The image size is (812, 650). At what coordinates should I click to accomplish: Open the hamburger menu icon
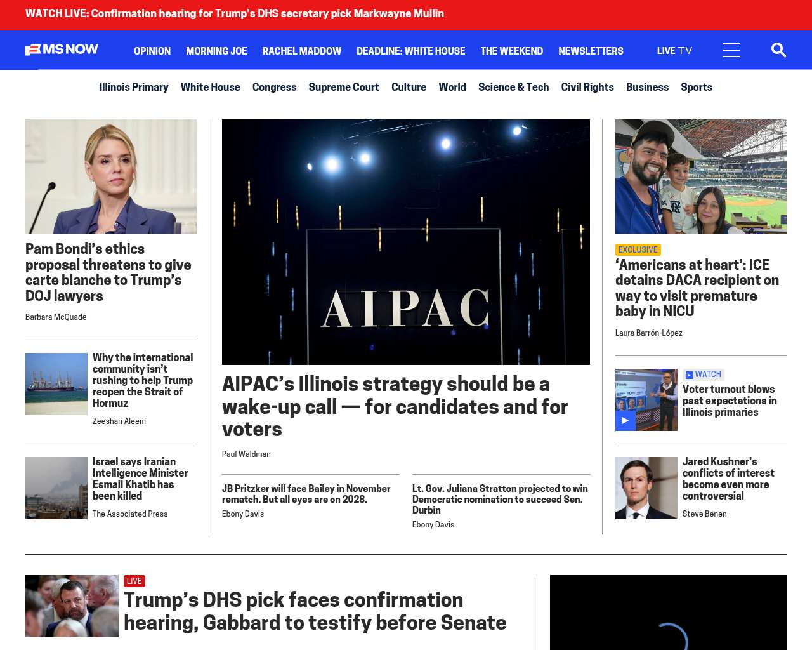tap(731, 50)
